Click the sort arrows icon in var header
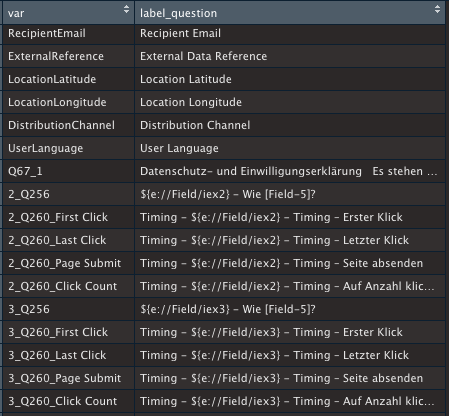 126,9
